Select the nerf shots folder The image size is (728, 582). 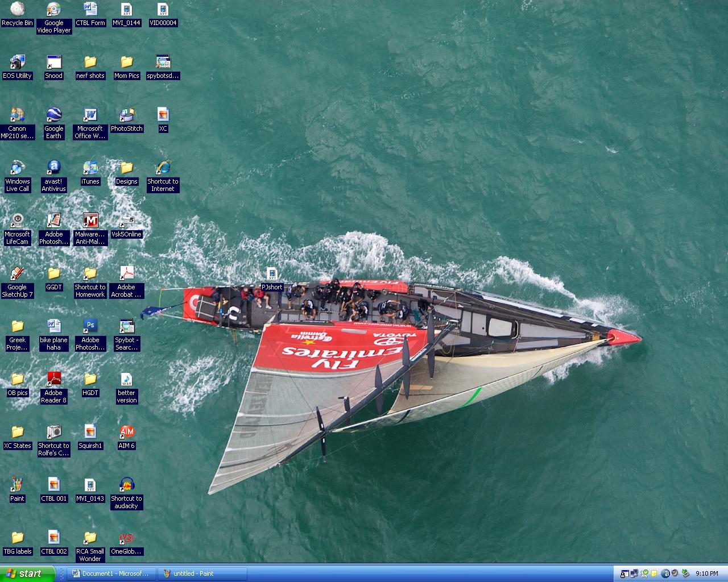(x=90, y=63)
